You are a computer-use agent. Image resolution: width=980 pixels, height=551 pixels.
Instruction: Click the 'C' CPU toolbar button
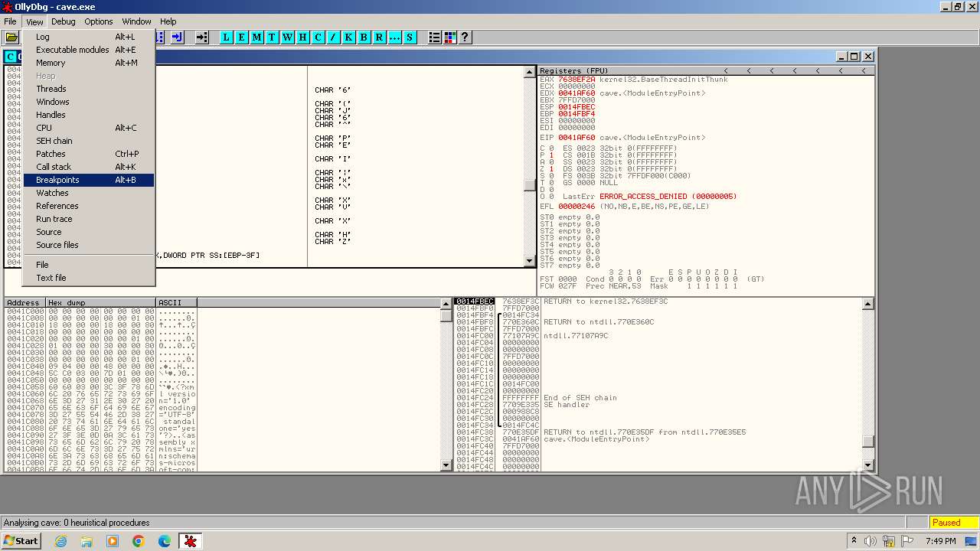click(x=318, y=37)
